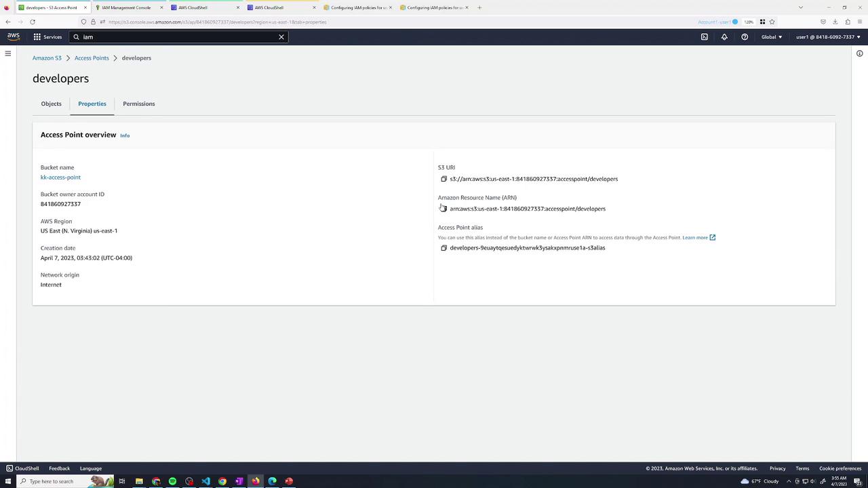
Task: Go back using the browser back arrow
Action: pyautogui.click(x=8, y=22)
